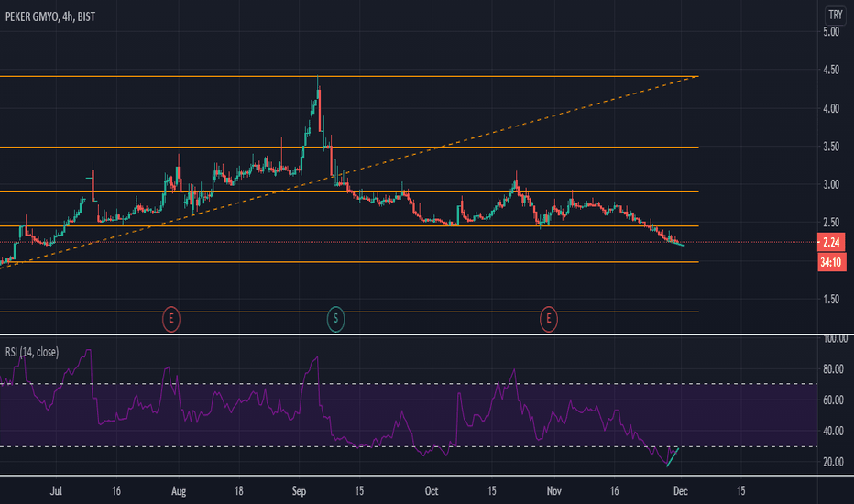Image resolution: width=854 pixels, height=504 pixels.
Task: Click the earnings E marker nearest Nov
Action: click(549, 319)
